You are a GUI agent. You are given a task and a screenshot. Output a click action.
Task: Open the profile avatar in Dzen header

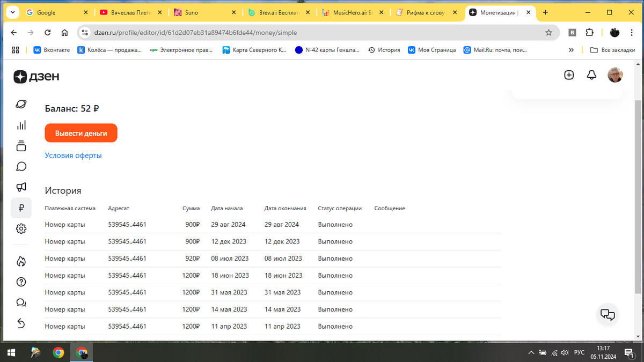[x=615, y=75]
